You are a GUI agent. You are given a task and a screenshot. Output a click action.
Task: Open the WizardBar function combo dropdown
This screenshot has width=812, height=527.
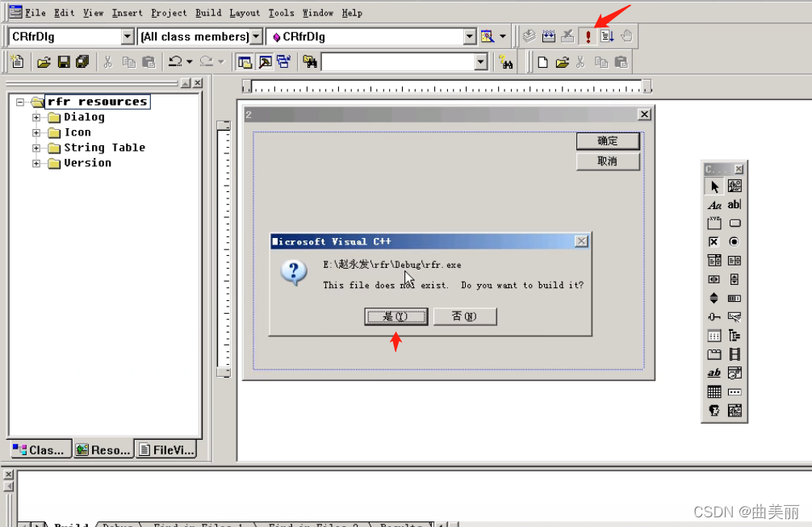pyautogui.click(x=469, y=37)
